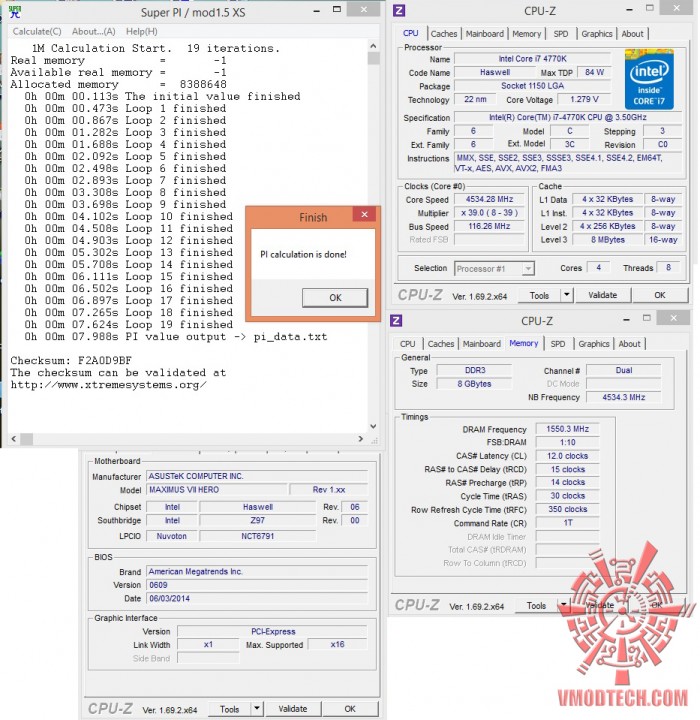The height and width of the screenshot is (720, 700).
Task: Click the NB Frequency value 4534.3 MHz
Action: pos(624,397)
